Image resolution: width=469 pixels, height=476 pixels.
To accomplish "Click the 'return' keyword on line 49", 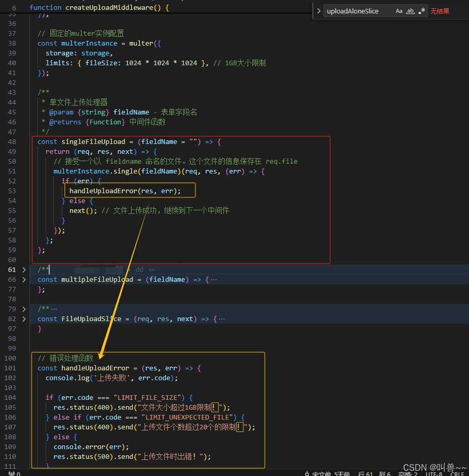I will 58,151.
